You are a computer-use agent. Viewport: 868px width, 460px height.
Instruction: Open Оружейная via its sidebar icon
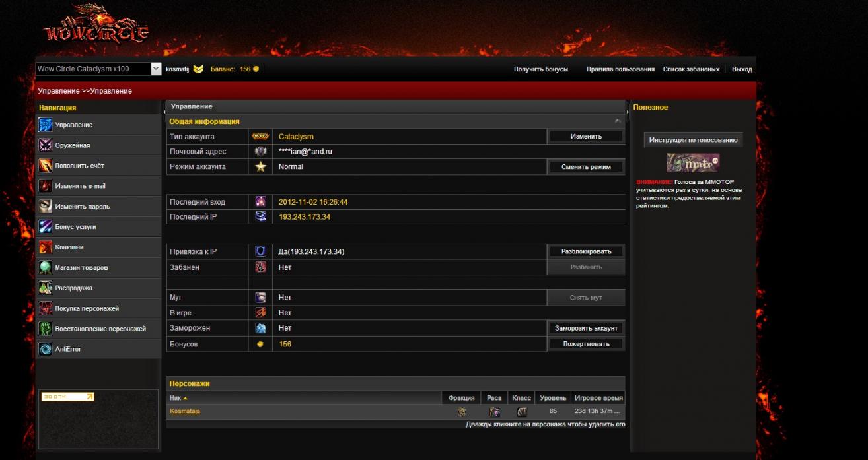click(x=46, y=145)
